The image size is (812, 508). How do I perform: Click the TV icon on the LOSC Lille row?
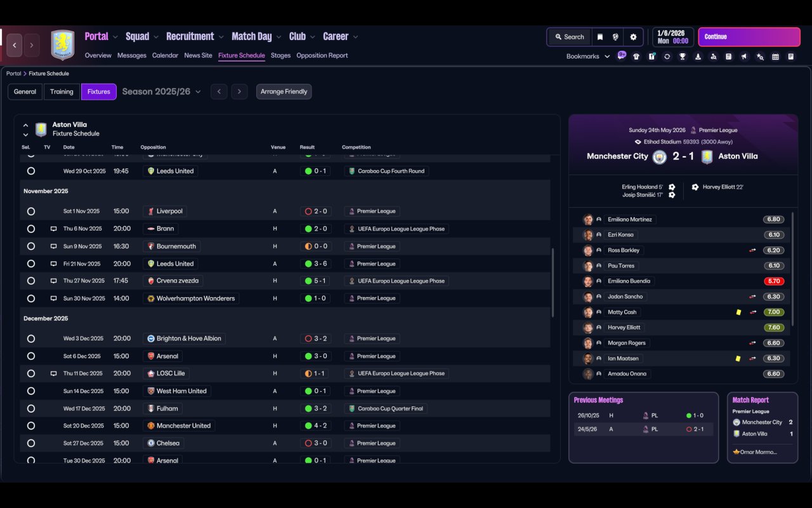point(54,373)
